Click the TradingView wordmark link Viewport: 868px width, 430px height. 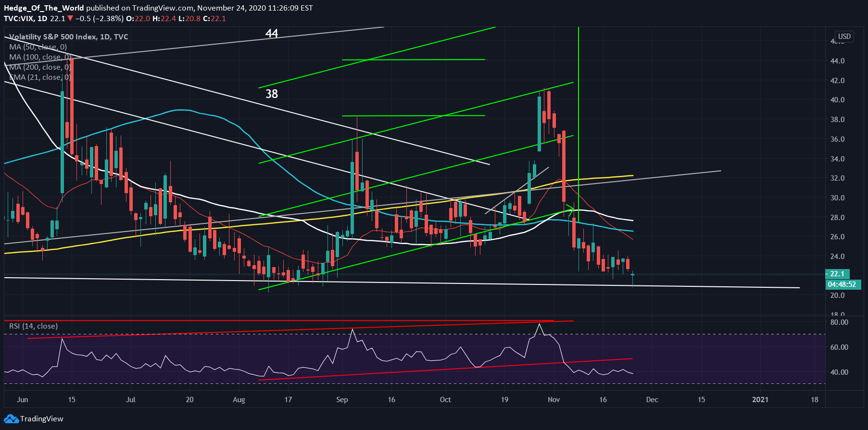tap(41, 419)
